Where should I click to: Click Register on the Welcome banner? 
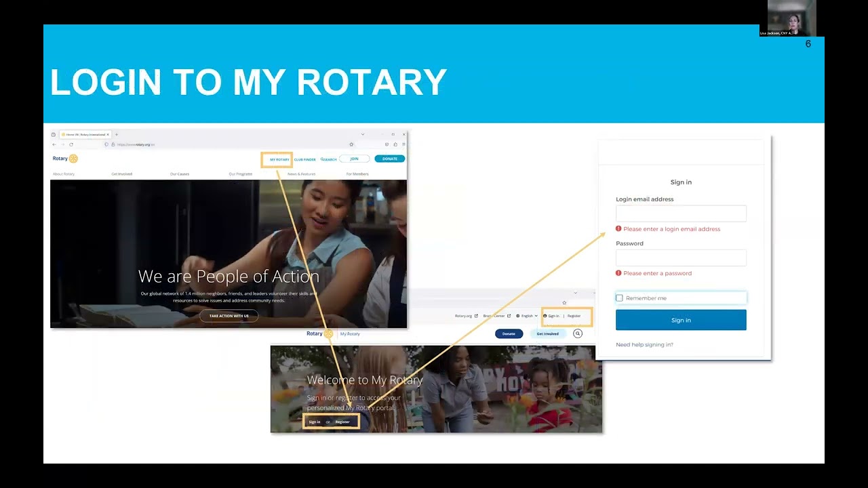click(342, 422)
